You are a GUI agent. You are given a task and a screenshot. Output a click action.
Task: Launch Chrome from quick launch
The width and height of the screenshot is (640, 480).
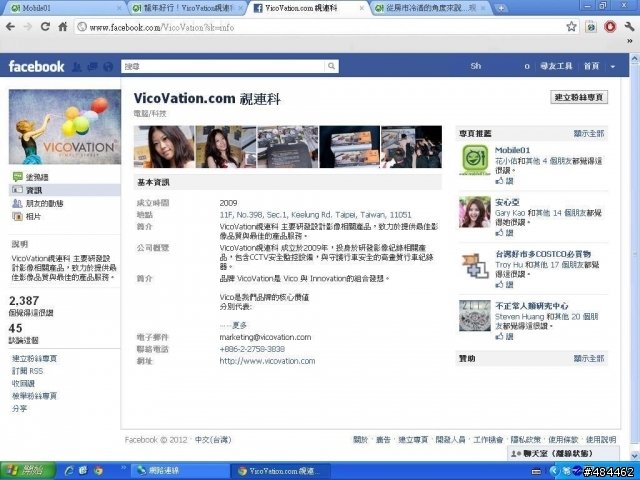click(x=98, y=471)
